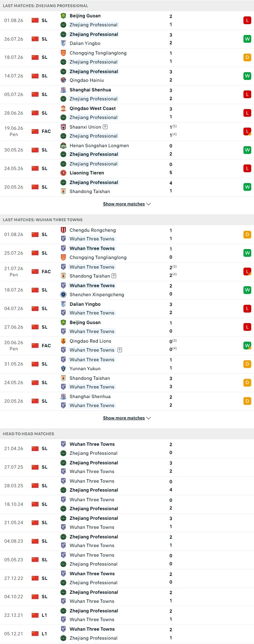Click Show more matches link under Wuhan section
This screenshot has width=254, height=644.
pyautogui.click(x=124, y=418)
